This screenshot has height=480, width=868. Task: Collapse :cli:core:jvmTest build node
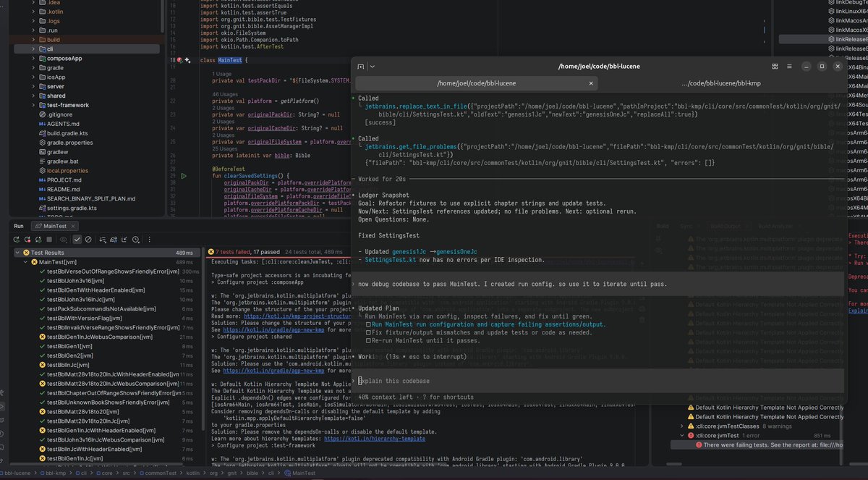point(681,436)
